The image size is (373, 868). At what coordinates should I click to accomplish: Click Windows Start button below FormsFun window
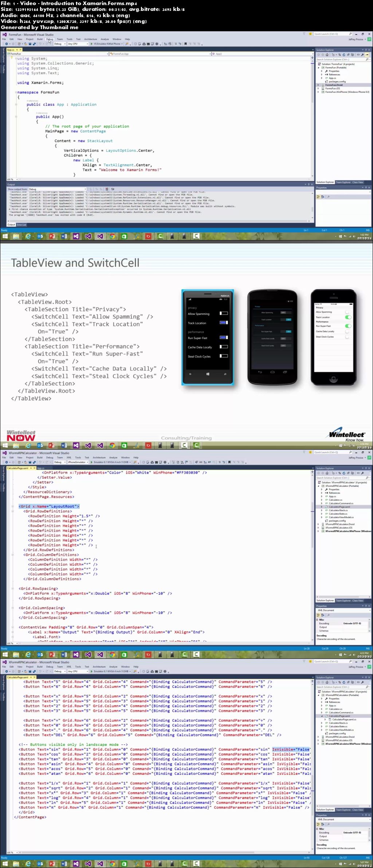[5, 236]
